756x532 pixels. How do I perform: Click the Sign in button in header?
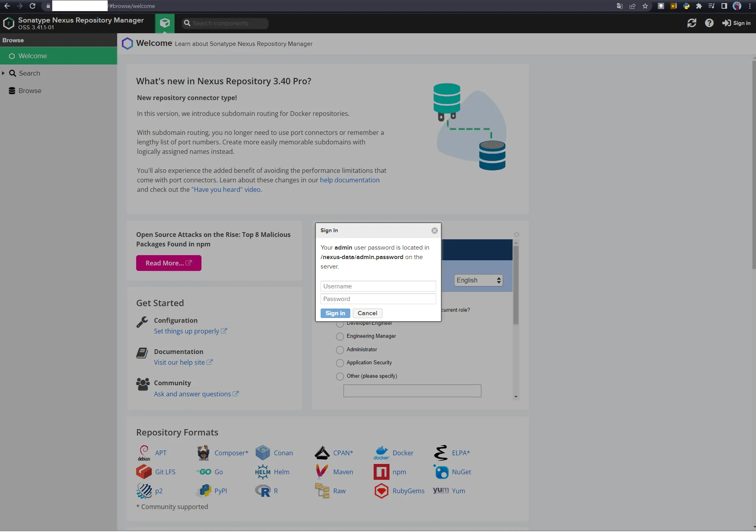coord(736,23)
